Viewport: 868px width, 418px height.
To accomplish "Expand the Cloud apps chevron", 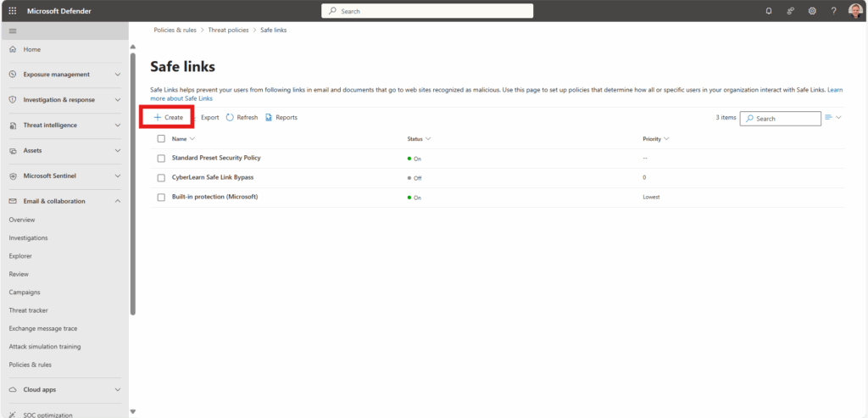I will (x=117, y=390).
